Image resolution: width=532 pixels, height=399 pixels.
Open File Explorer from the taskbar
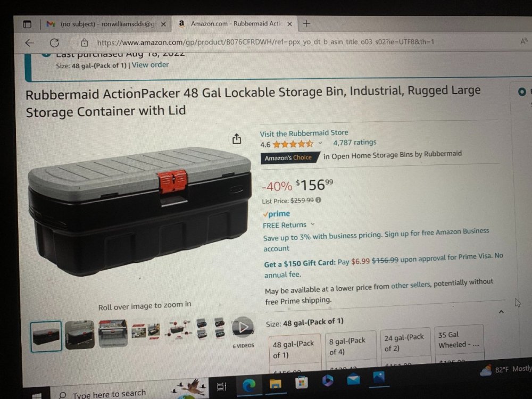pyautogui.click(x=275, y=384)
